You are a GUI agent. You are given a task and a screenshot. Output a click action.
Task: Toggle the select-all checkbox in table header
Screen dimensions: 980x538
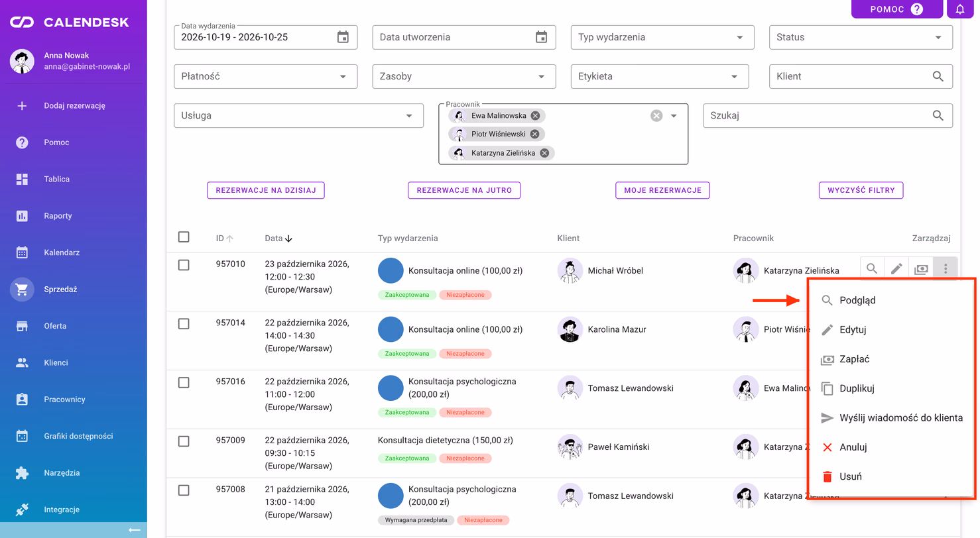(x=184, y=237)
